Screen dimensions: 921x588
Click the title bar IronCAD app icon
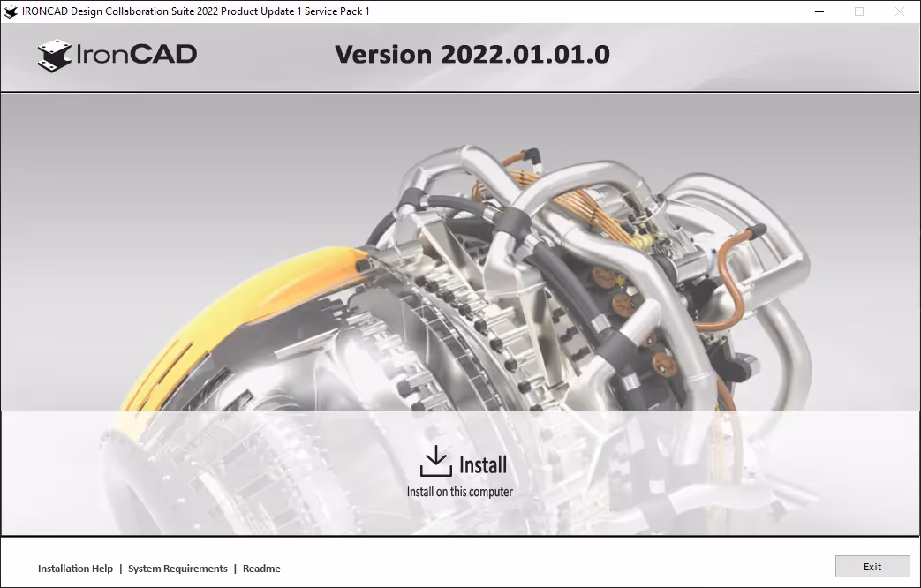(x=10, y=11)
